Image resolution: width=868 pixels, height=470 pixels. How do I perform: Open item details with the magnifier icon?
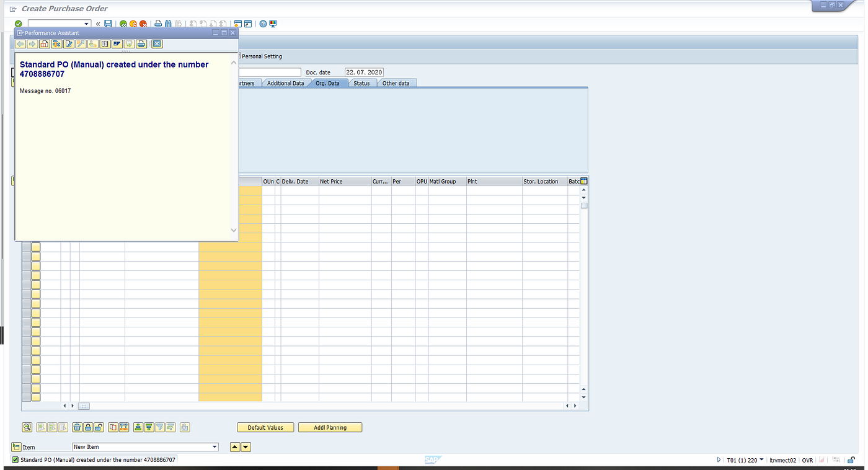27,427
